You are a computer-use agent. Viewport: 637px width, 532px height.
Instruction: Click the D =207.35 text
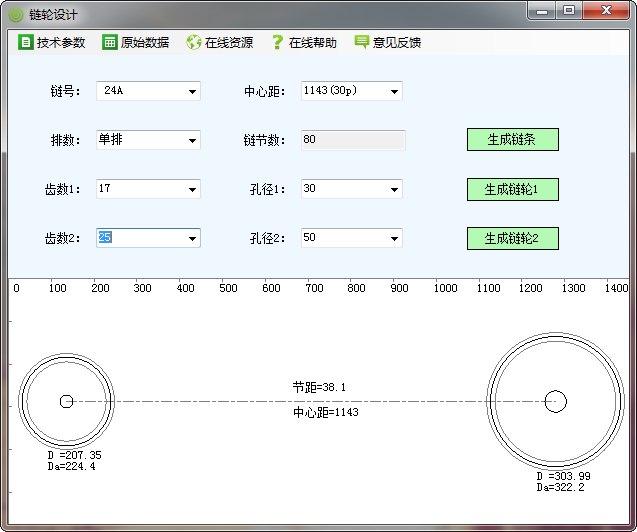(74, 455)
